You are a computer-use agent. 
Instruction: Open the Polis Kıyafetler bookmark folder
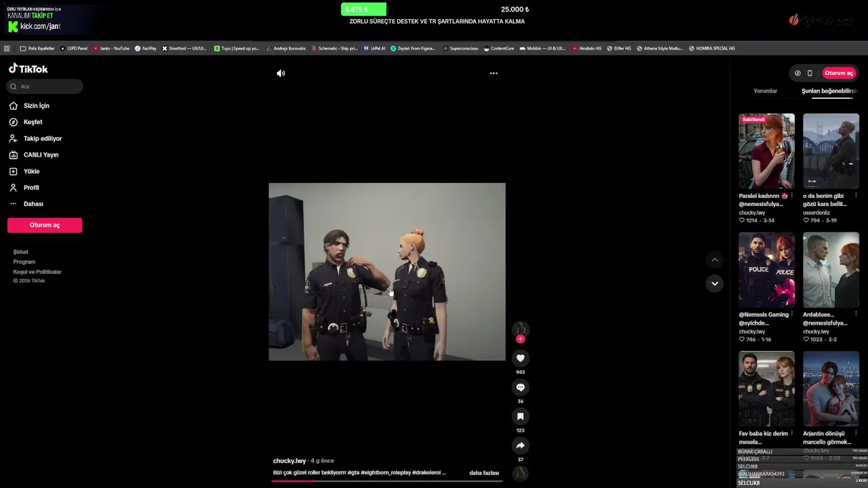(x=37, y=48)
